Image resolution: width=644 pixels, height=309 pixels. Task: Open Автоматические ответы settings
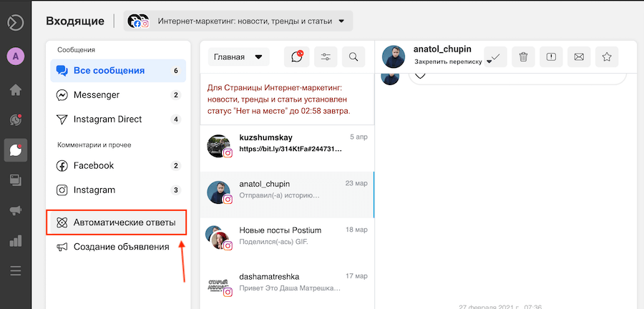click(117, 223)
